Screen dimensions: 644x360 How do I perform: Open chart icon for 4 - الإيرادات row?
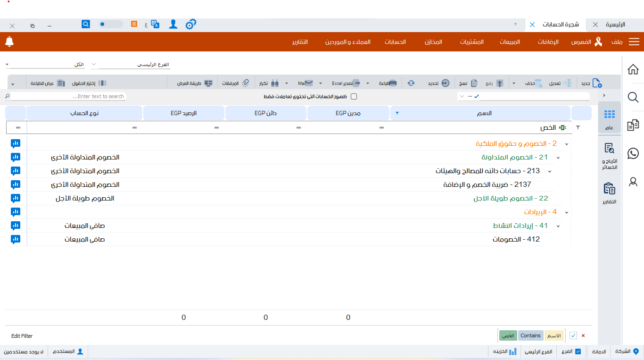(16, 212)
